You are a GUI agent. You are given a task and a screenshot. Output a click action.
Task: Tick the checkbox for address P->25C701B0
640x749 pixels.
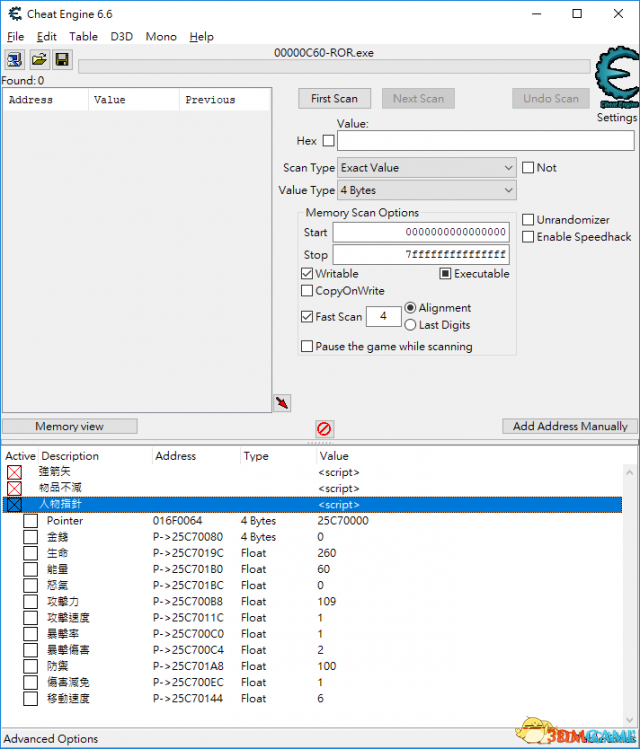31,569
